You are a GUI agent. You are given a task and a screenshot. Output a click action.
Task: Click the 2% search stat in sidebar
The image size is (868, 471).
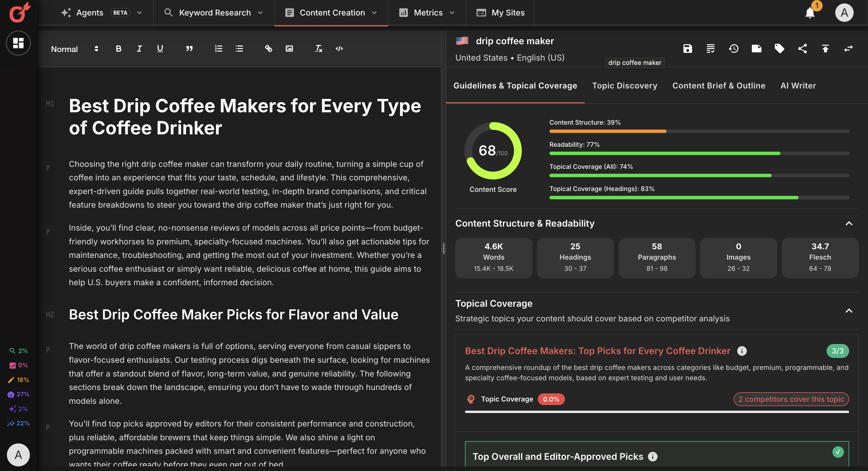[x=18, y=351]
